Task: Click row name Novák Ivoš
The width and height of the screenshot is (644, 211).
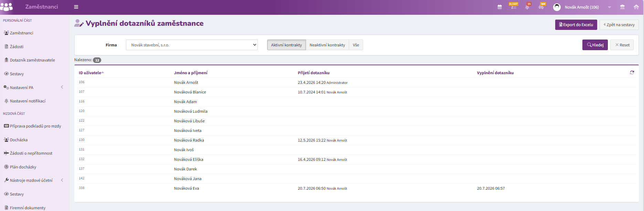Action: point(184,150)
